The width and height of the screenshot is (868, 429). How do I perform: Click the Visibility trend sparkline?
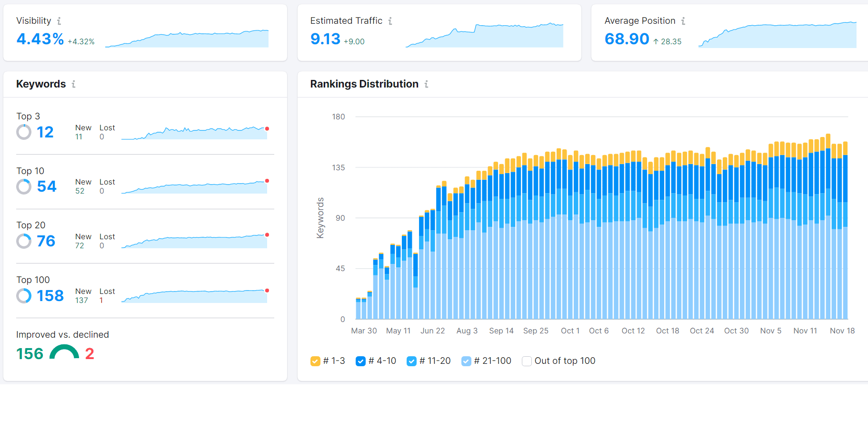187,39
